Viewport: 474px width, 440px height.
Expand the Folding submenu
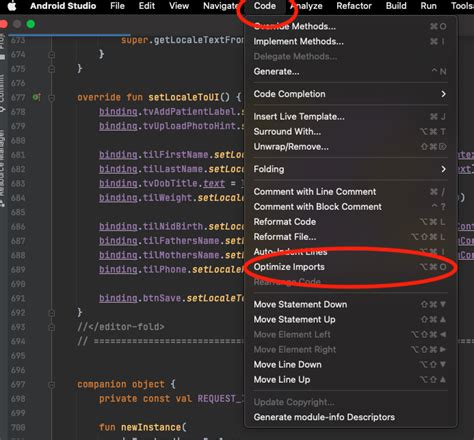(351, 169)
